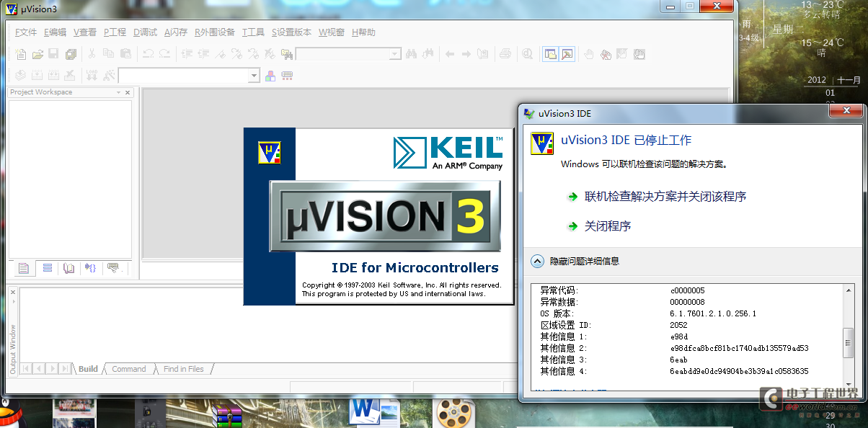The image size is (868, 428).
Task: Create a new file with toolbar icon
Action: 21,54
